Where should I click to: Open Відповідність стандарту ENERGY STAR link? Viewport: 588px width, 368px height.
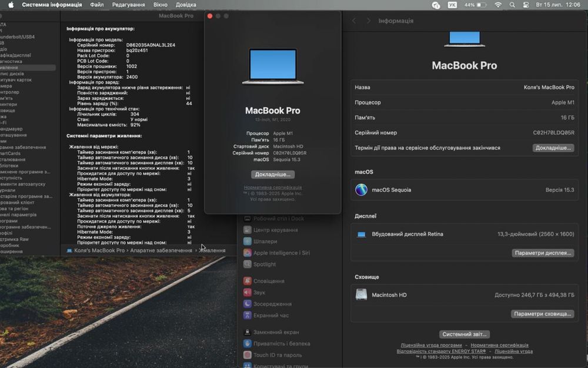click(x=441, y=352)
